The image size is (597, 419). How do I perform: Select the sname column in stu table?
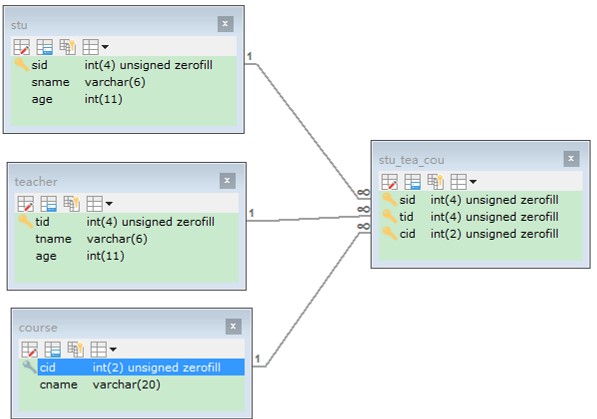[x=123, y=82]
